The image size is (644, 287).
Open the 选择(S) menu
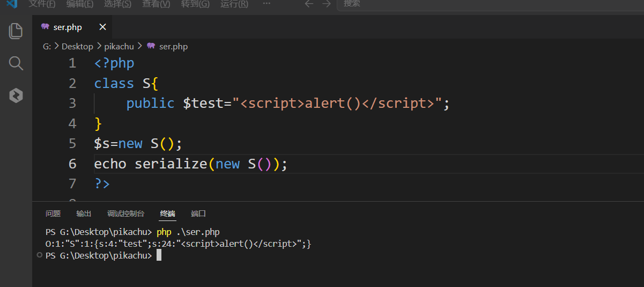[118, 4]
